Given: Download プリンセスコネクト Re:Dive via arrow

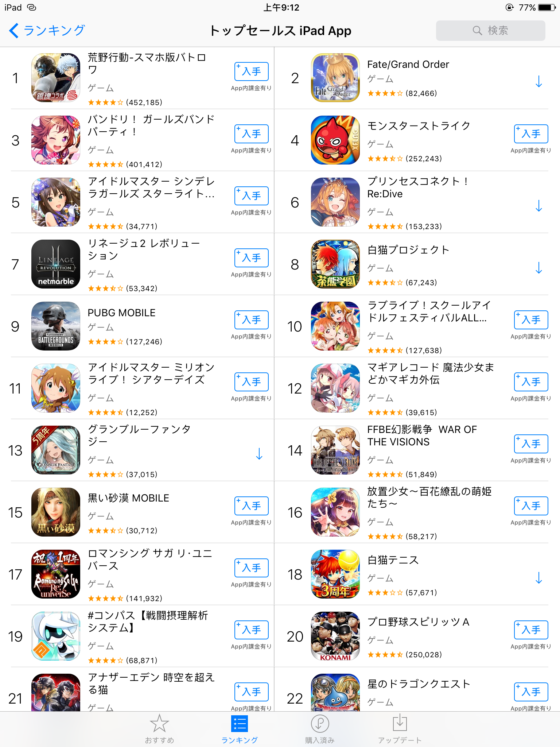Looking at the screenshot, I should (538, 206).
